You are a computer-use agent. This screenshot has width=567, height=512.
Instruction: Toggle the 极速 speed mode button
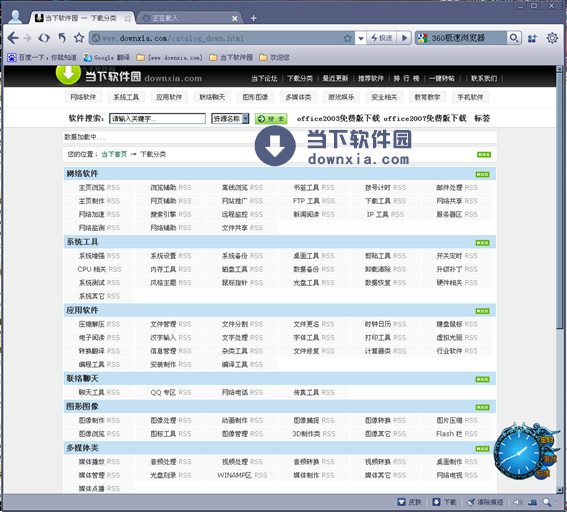381,38
